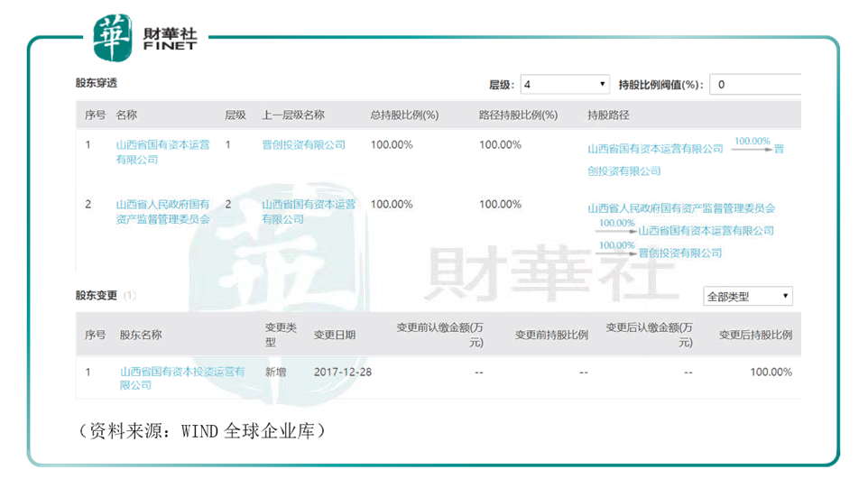Open the 全部类型 filter dropdown
868x497 pixels.
click(748, 296)
